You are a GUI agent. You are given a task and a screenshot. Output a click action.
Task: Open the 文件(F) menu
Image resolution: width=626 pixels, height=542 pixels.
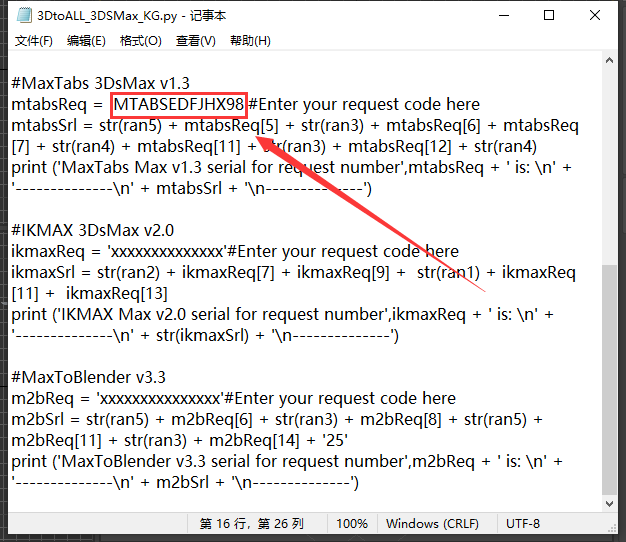[34, 41]
